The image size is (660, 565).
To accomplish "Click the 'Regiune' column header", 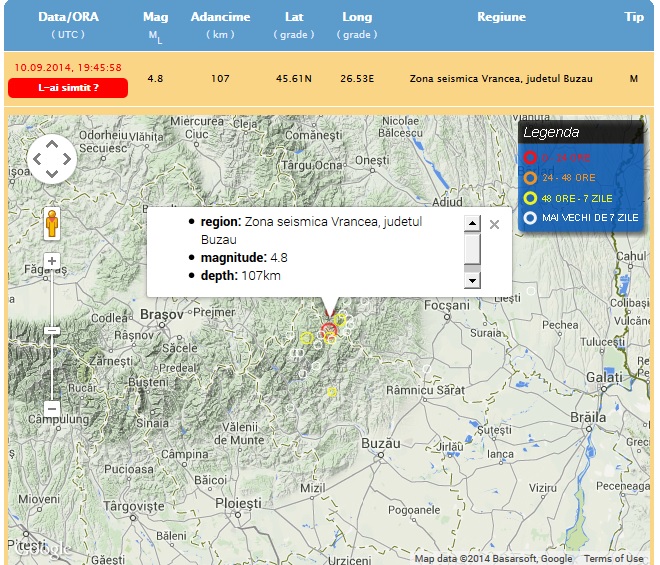I will point(501,17).
